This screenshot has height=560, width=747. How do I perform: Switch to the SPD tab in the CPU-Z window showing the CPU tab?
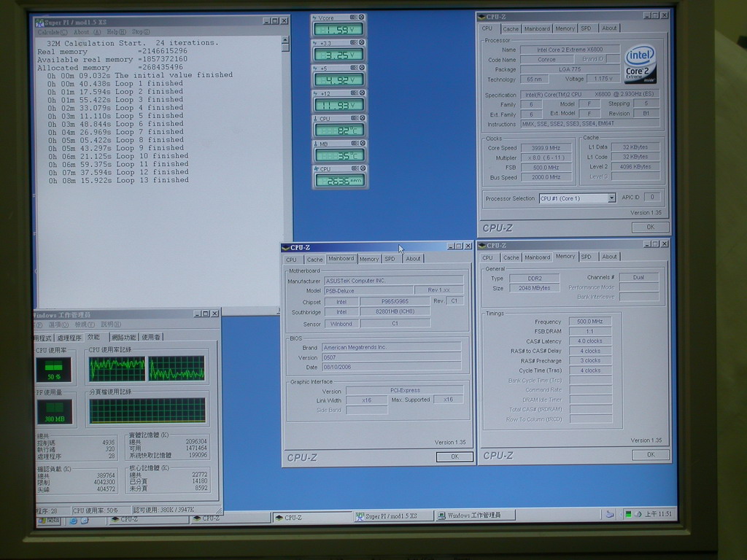click(x=586, y=28)
